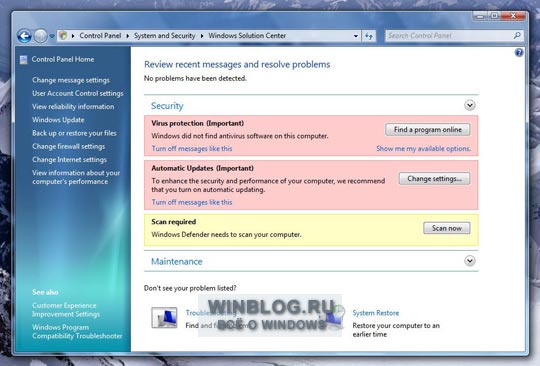Screen dimensions: 540x366
Task: Click Change settings button for Automatic Updates
Action: coord(434,179)
